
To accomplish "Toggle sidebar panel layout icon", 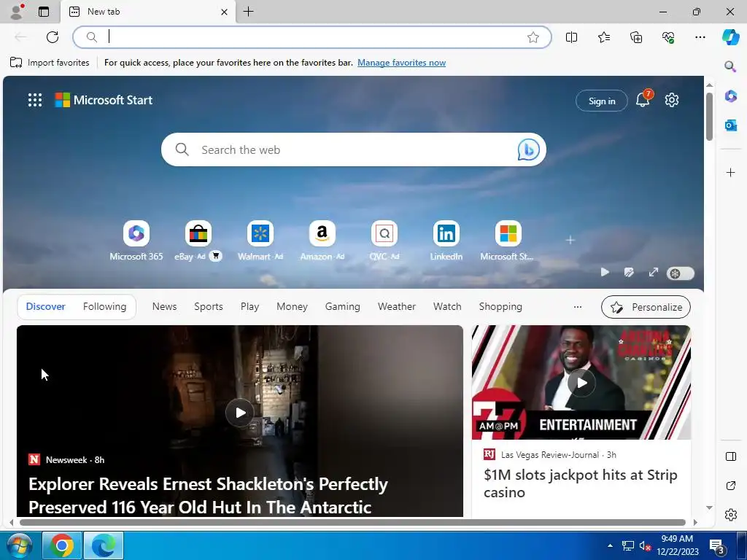I will click(x=730, y=456).
